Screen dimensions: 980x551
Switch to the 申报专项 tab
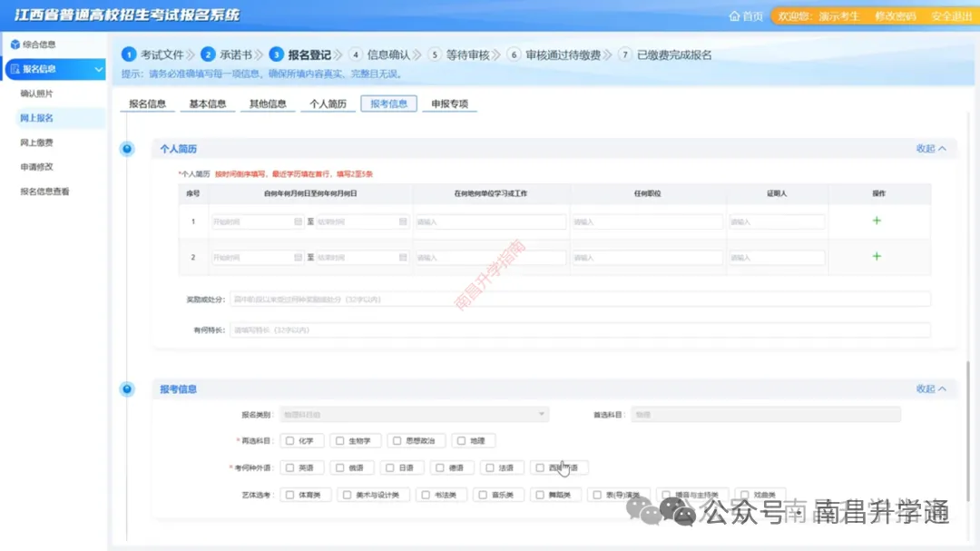pyautogui.click(x=449, y=103)
